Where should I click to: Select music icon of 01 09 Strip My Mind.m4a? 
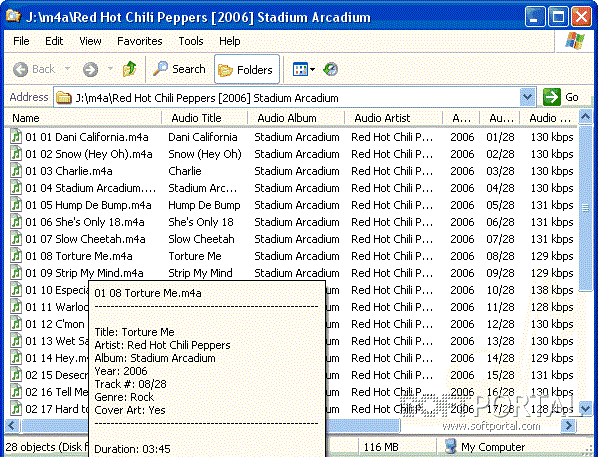(16, 273)
